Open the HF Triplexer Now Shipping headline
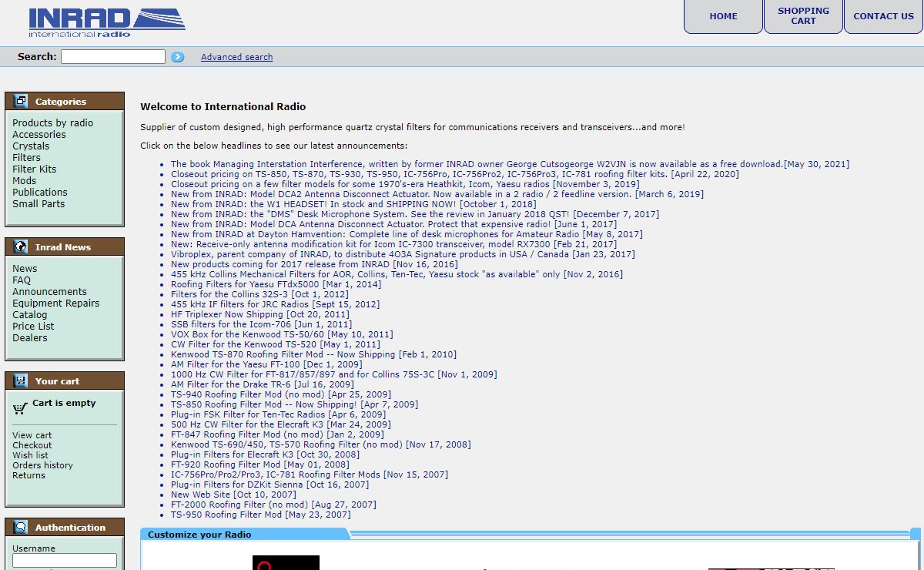The width and height of the screenshot is (924, 570). (260, 314)
